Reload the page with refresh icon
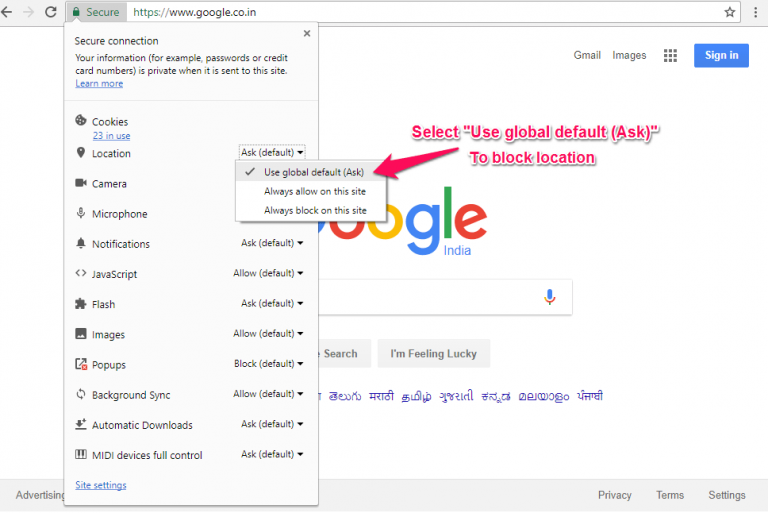Image resolution: width=768 pixels, height=513 pixels. pos(50,12)
